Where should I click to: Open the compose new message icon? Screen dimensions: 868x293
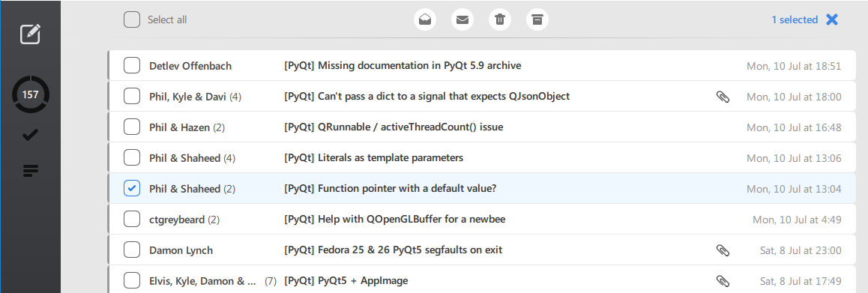pyautogui.click(x=31, y=34)
